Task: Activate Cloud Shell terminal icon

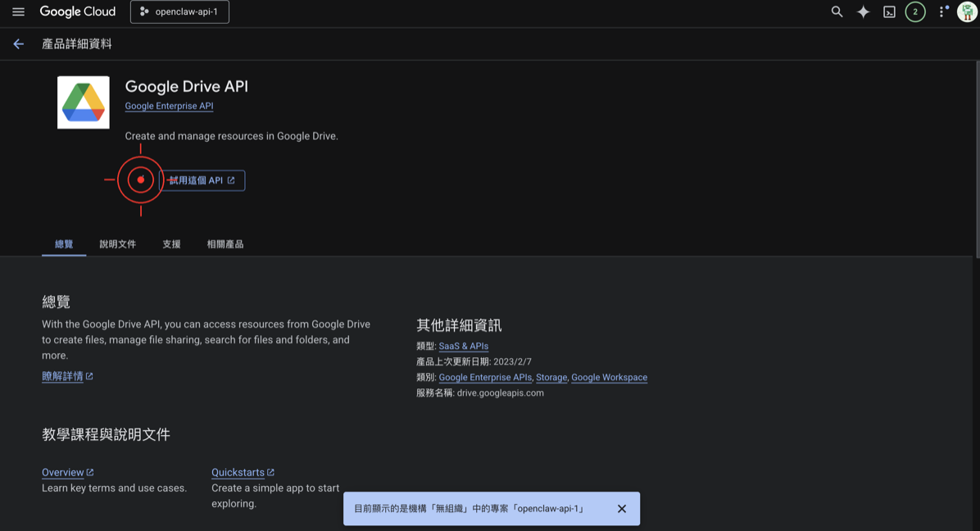Action: 889,11
